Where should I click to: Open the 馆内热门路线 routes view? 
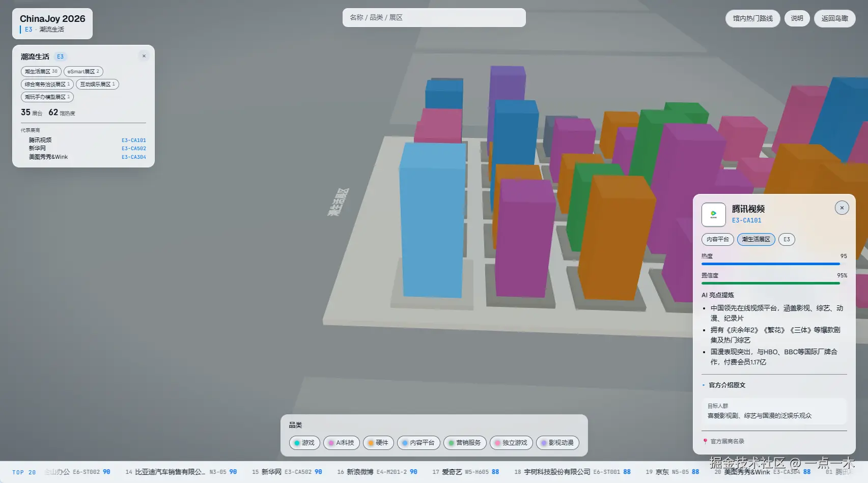coord(753,18)
